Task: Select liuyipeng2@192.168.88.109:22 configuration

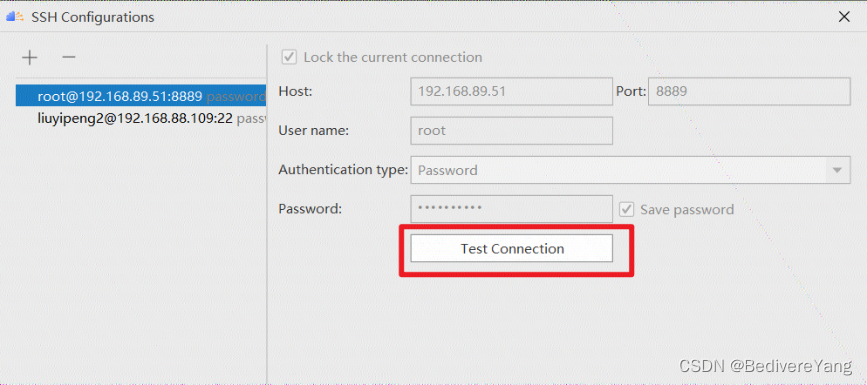Action: (141, 118)
